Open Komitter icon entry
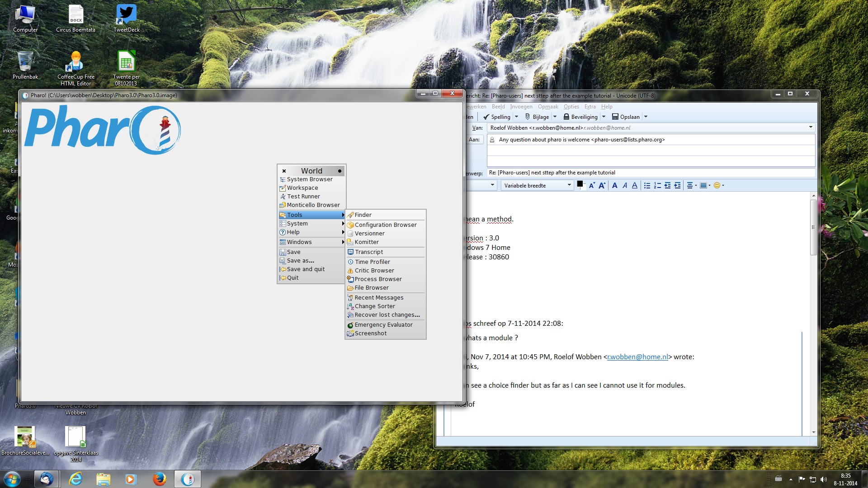The height and width of the screenshot is (488, 868). [350, 242]
